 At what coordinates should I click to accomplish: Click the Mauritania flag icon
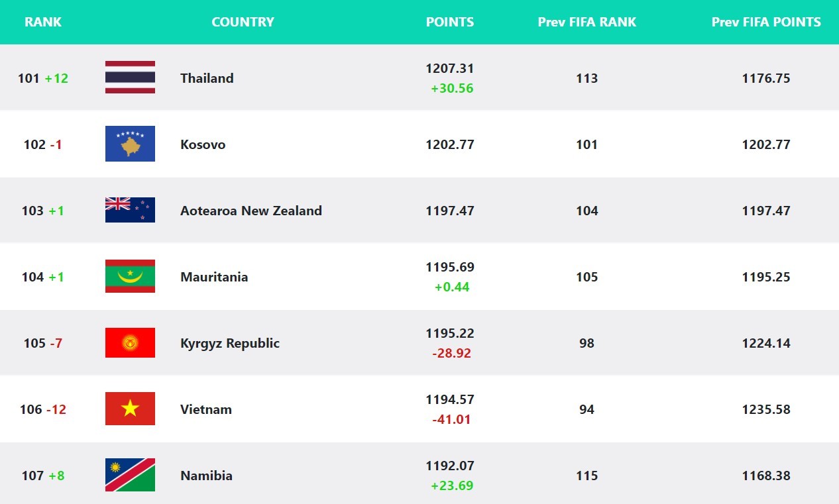pos(130,276)
